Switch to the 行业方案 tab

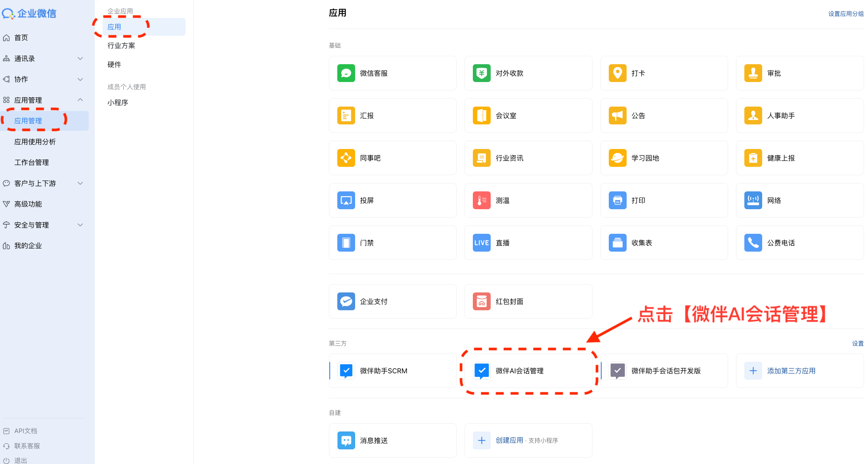pyautogui.click(x=121, y=46)
